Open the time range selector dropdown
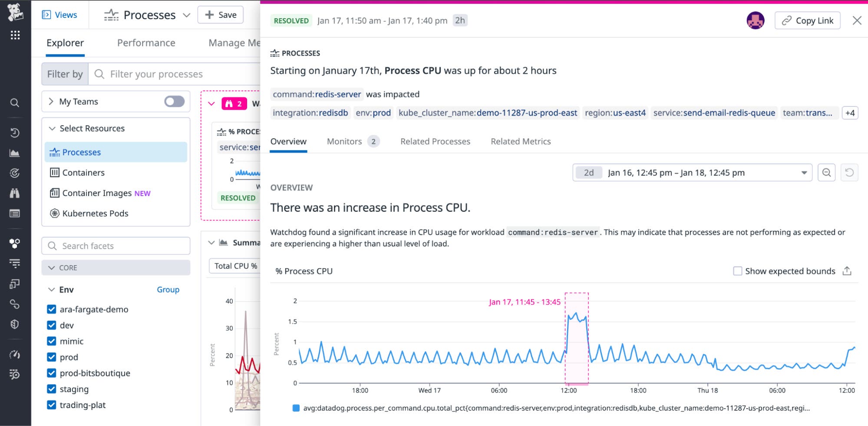 [803, 173]
